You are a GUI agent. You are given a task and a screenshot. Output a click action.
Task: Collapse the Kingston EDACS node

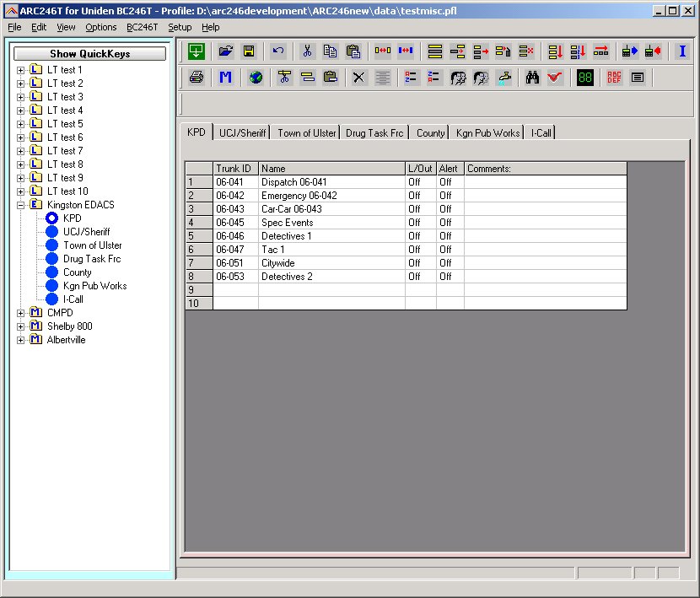tap(20, 205)
